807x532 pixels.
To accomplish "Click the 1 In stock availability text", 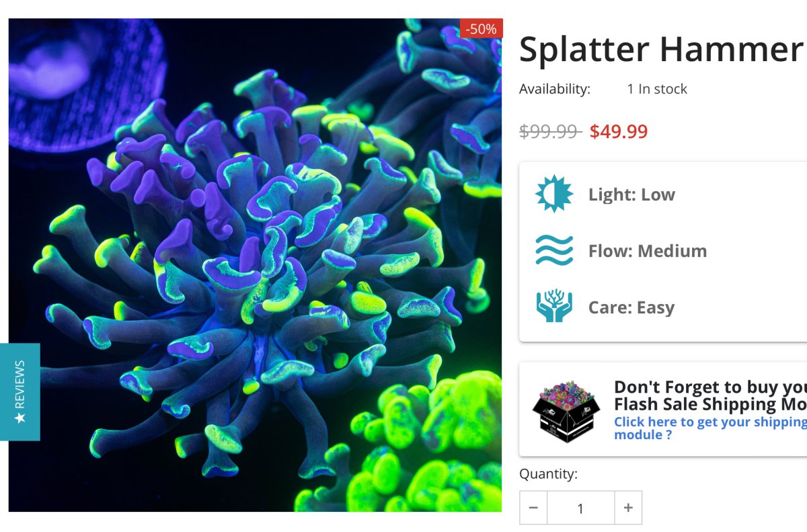I will click(x=657, y=89).
